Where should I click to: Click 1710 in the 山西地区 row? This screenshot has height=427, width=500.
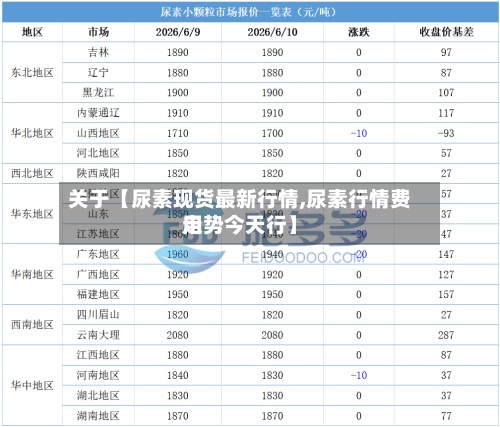(x=178, y=133)
